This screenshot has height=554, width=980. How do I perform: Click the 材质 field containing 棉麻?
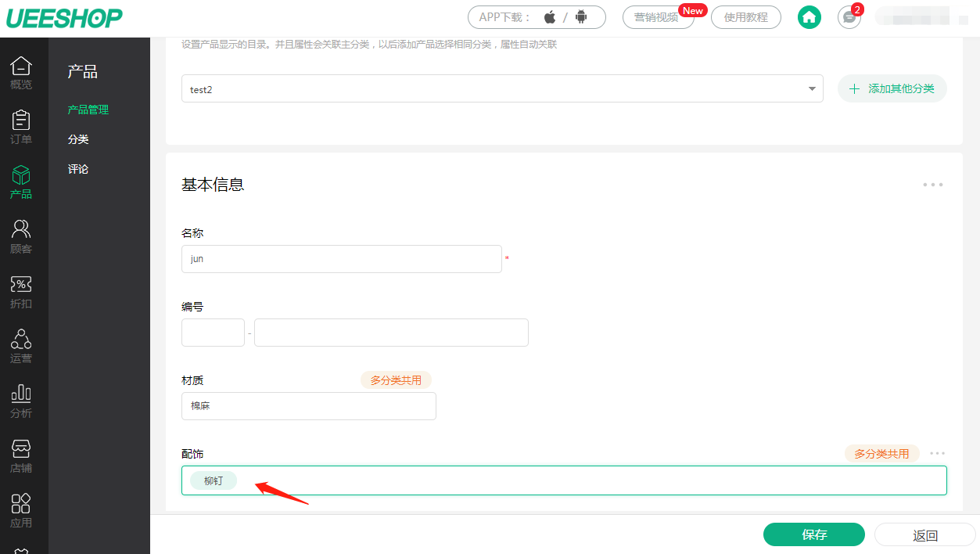coord(309,406)
